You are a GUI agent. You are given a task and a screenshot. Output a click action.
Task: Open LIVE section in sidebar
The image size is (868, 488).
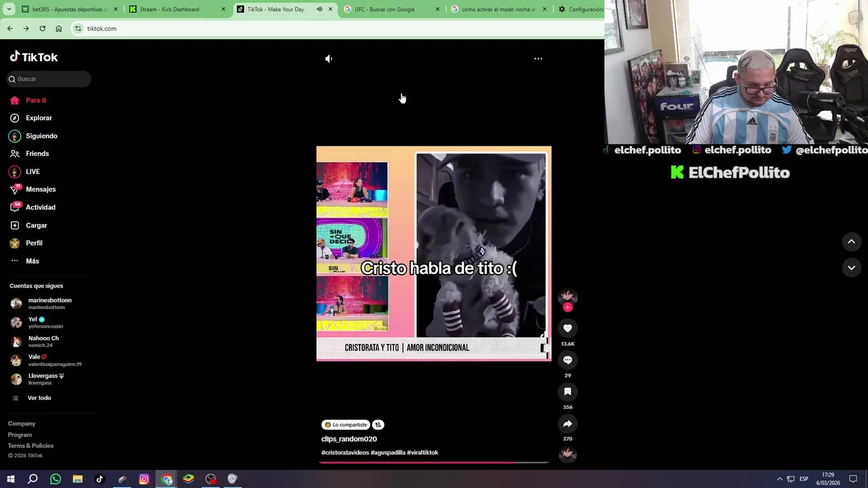(x=33, y=171)
